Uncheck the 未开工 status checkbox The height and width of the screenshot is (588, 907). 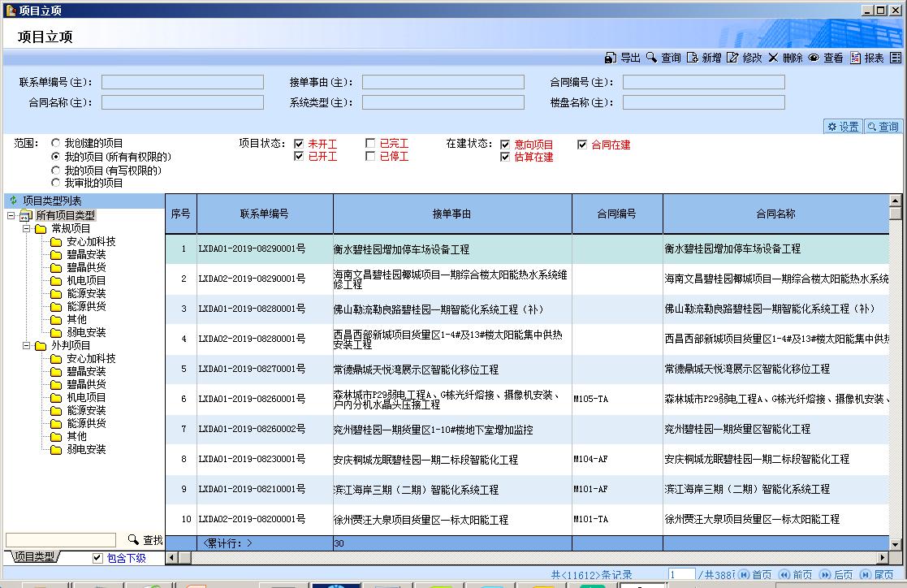[299, 145]
